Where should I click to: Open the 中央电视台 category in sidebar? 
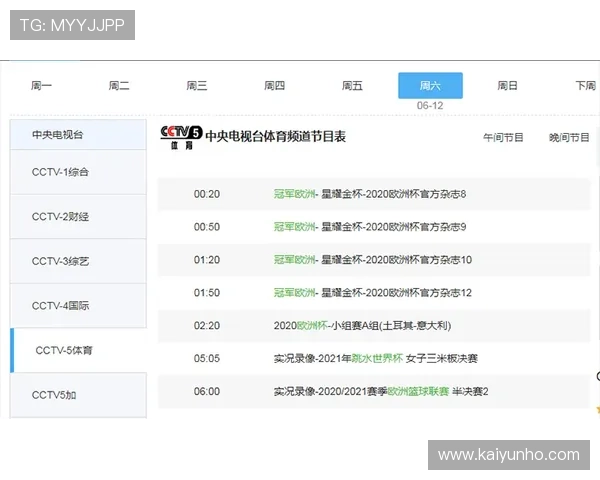(78, 134)
